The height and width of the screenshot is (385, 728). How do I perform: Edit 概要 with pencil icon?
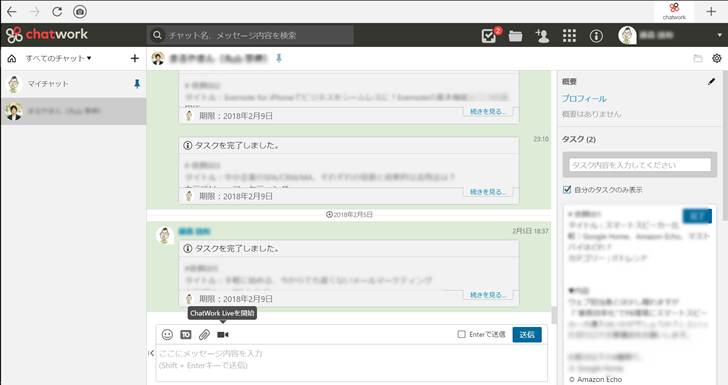(711, 82)
